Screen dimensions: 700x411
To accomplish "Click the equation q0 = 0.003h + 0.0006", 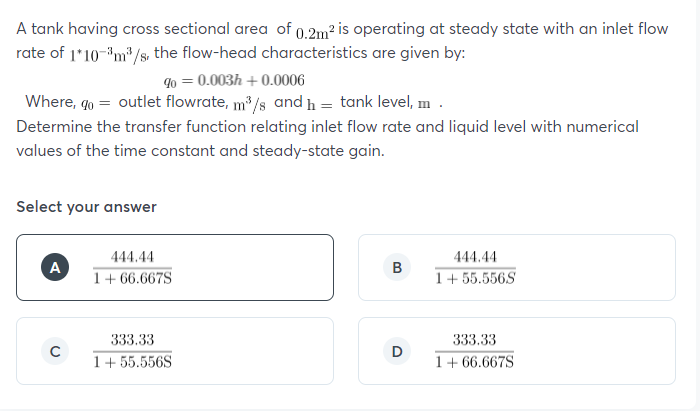I will (x=234, y=80).
